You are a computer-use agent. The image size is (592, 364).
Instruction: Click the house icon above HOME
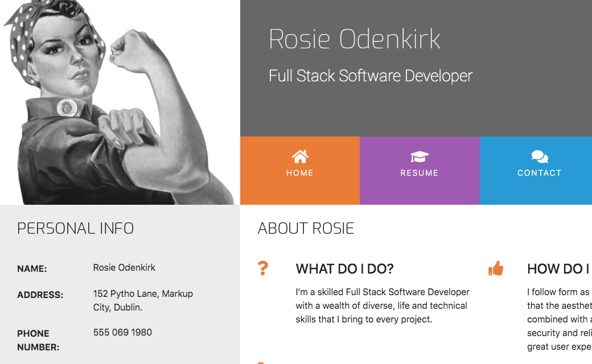pyautogui.click(x=300, y=157)
